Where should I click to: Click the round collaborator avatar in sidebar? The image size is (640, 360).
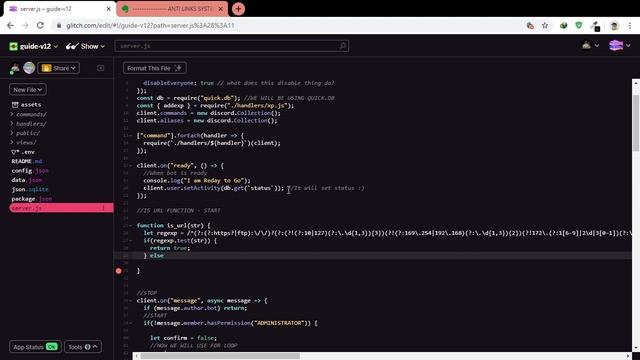[29, 68]
